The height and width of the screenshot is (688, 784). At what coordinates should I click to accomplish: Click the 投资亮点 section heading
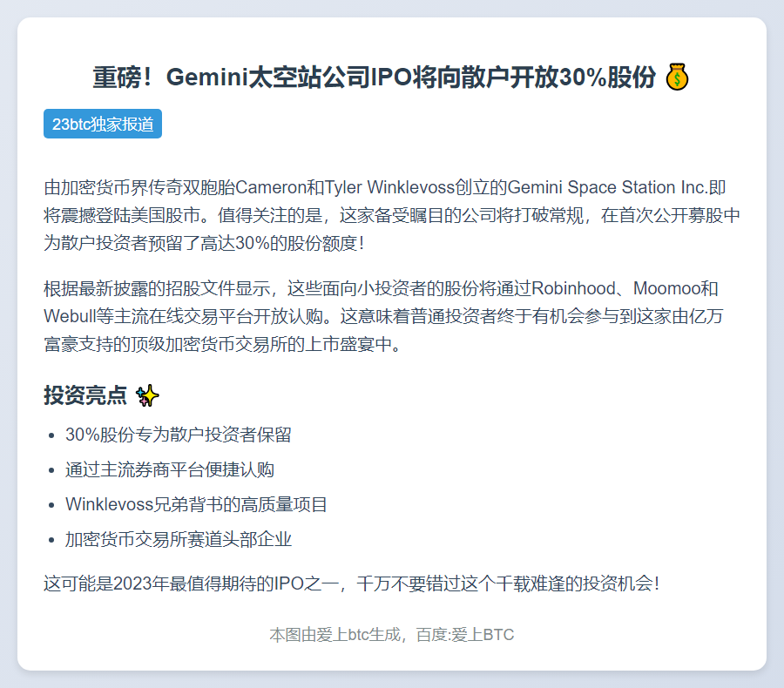coord(85,396)
